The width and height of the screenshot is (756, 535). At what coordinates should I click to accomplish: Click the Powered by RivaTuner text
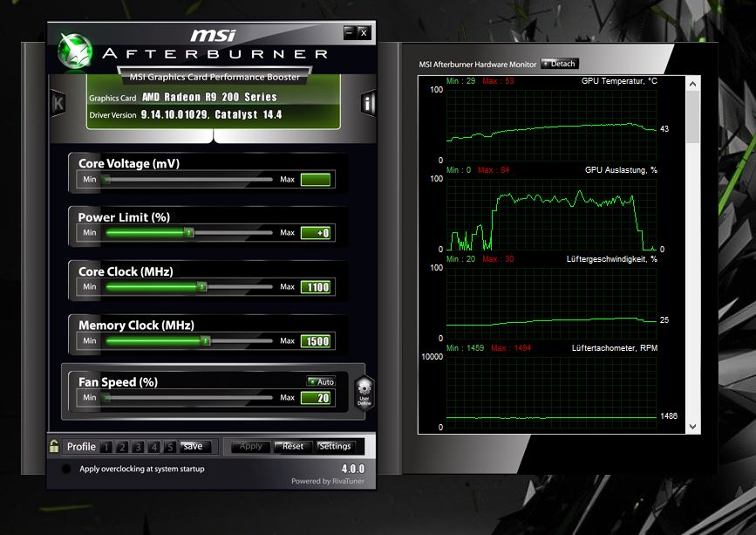[x=328, y=481]
